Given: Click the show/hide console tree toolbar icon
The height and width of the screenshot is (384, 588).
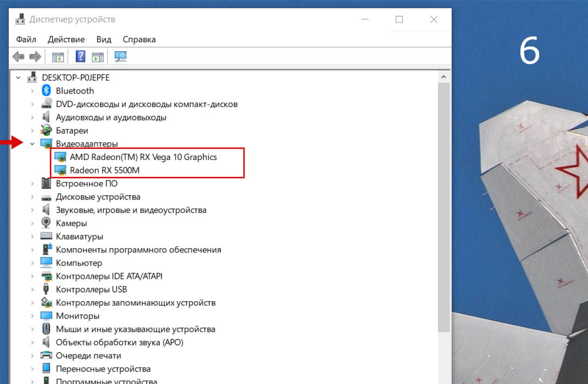Looking at the screenshot, I should point(58,57).
